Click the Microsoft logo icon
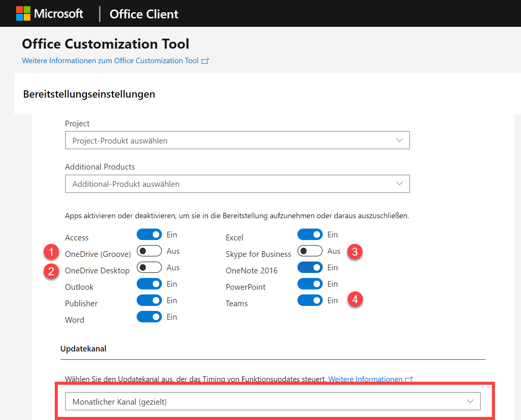This screenshot has height=420, width=521. 23,13
